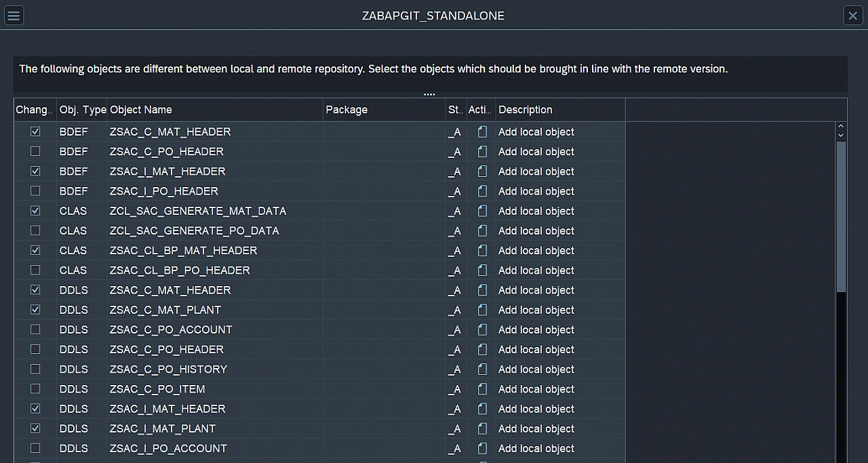Uncheck the ZCL_SAC_GENERATE_MAT_DATA checkbox

tap(35, 211)
